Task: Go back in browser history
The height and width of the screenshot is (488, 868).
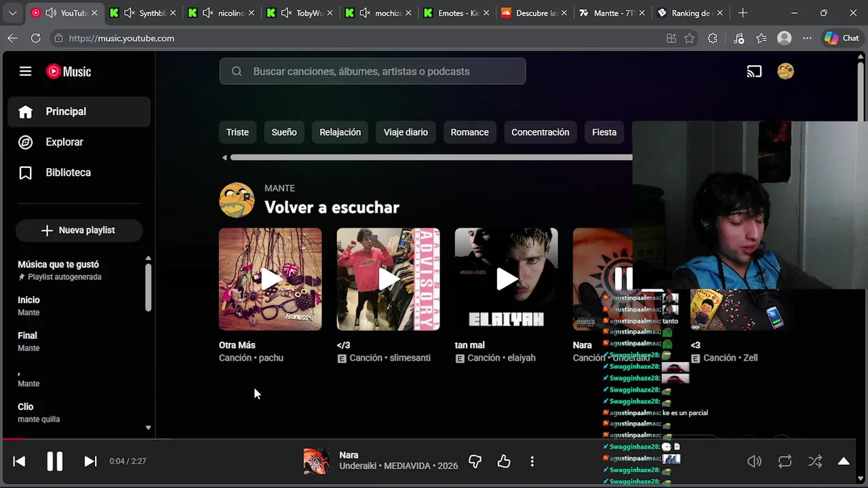Action: (x=12, y=39)
